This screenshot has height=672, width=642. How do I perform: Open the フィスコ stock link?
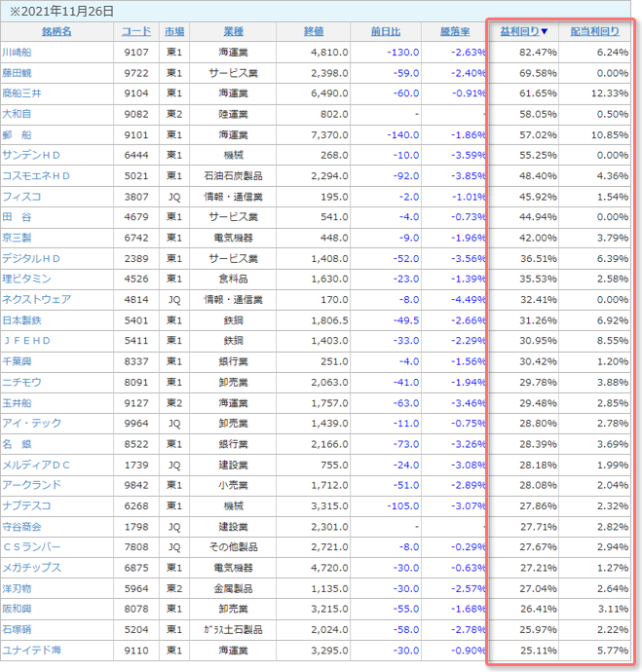[x=21, y=197]
